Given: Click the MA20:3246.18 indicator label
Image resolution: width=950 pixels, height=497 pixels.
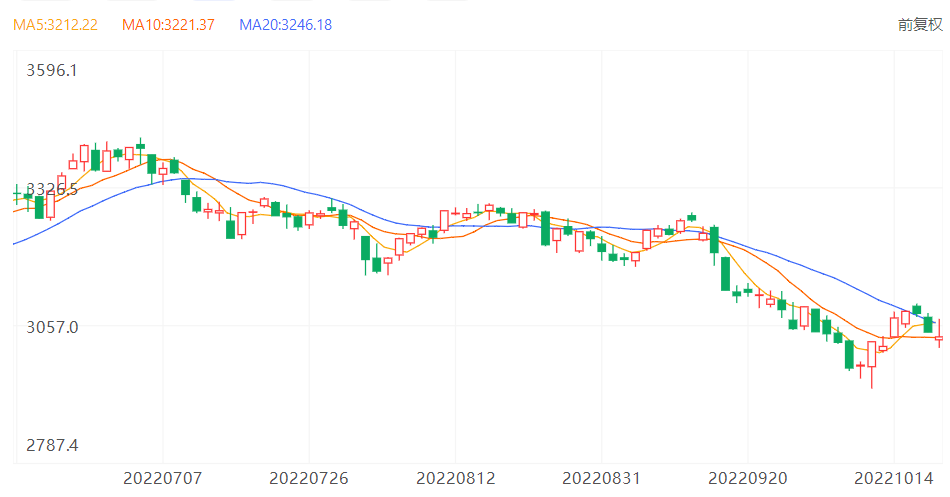Looking at the screenshot, I should point(285,25).
